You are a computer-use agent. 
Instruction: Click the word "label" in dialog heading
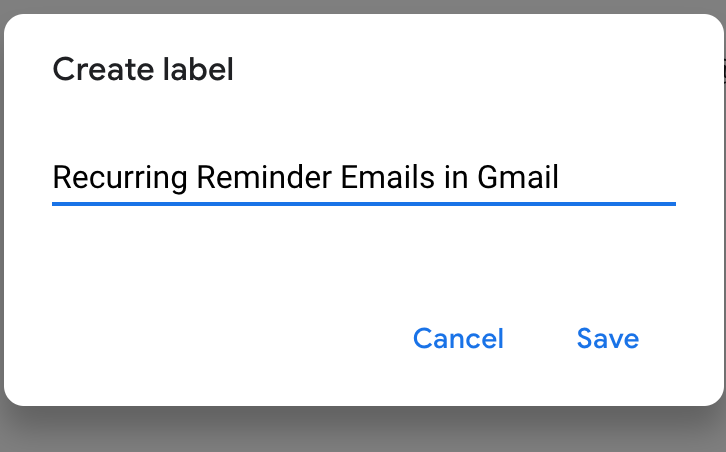tap(197, 70)
